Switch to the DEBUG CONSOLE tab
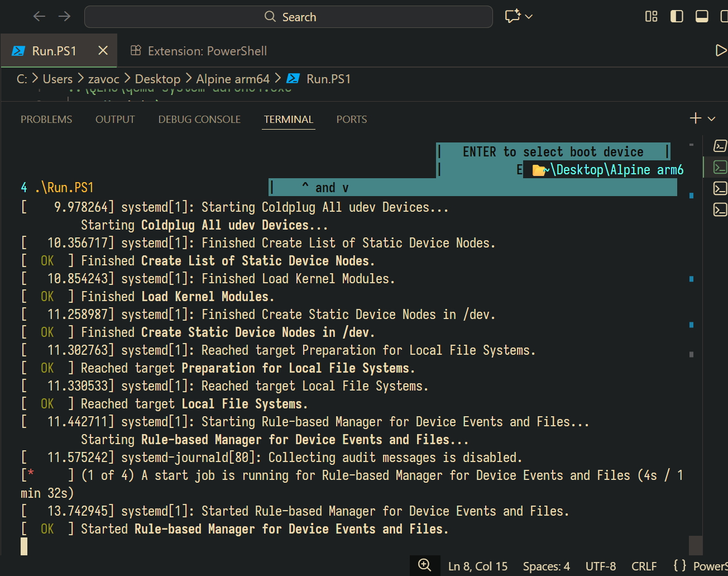This screenshot has height=576, width=728. [199, 119]
